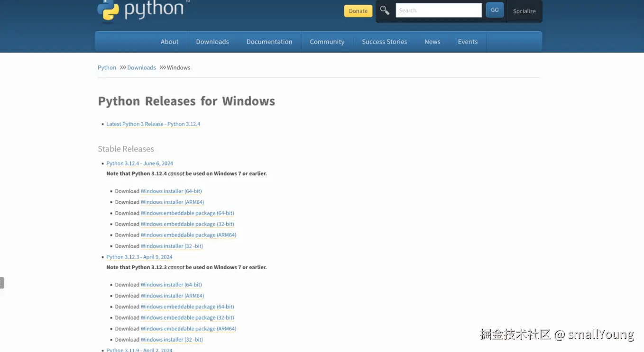Open the Downloads navigation menu
The image size is (644, 352).
coord(212,42)
